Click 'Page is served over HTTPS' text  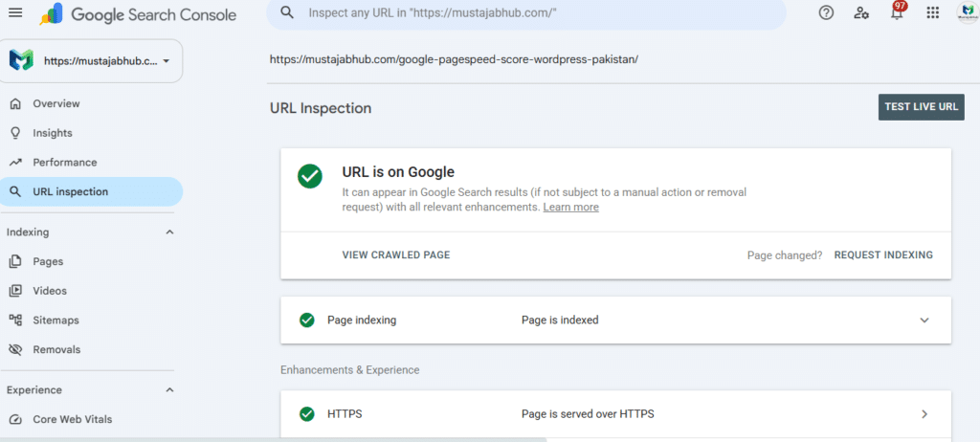[x=588, y=414]
